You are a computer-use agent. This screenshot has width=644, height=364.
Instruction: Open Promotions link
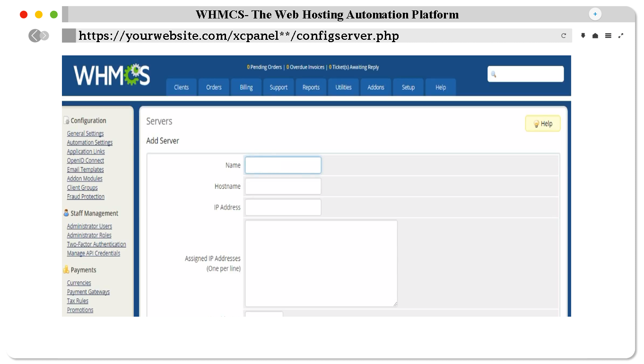coord(80,310)
